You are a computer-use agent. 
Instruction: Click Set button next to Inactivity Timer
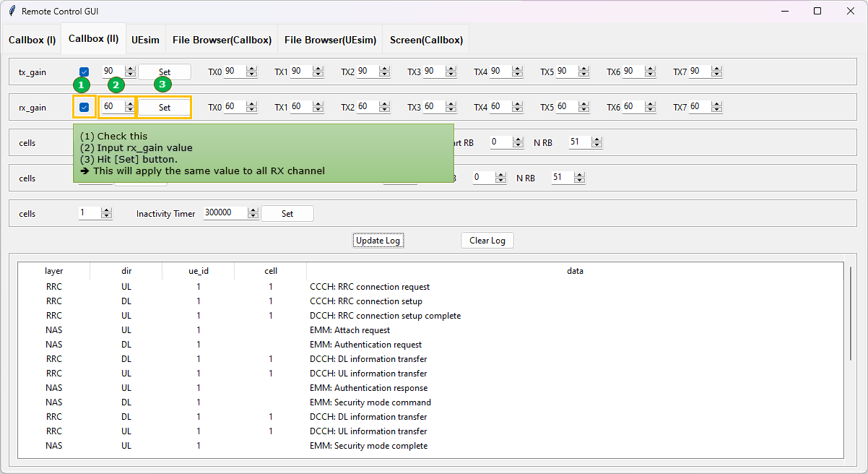click(x=287, y=213)
